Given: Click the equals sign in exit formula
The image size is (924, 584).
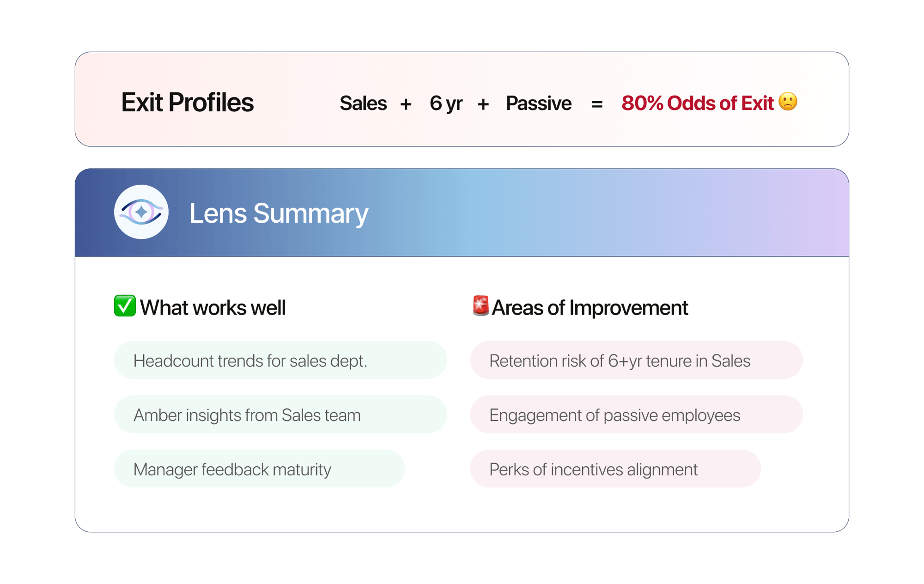Looking at the screenshot, I should [596, 104].
